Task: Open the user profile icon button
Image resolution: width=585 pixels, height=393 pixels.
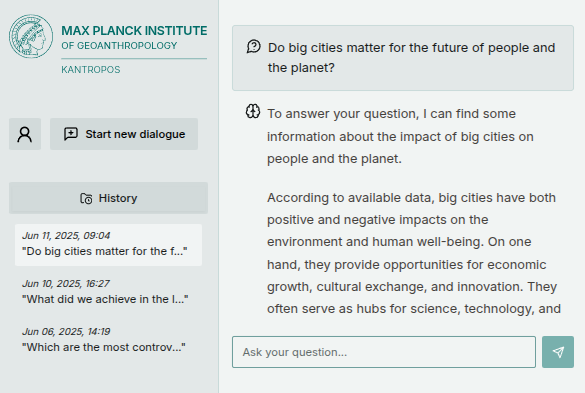Action: (25, 134)
